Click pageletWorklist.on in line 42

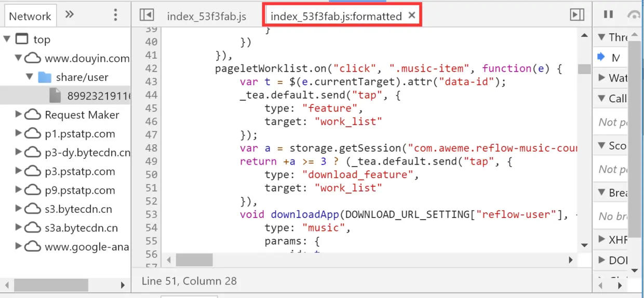(x=271, y=69)
